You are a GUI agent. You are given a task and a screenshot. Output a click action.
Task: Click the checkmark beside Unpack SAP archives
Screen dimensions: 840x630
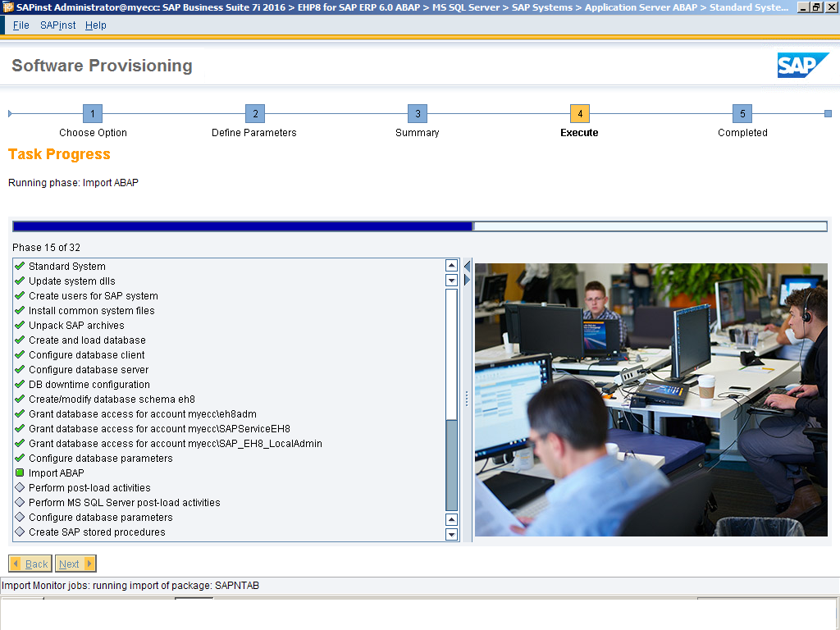[x=20, y=325]
